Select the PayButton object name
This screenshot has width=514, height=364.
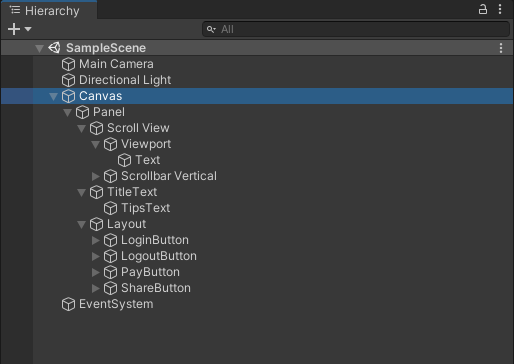(x=150, y=272)
